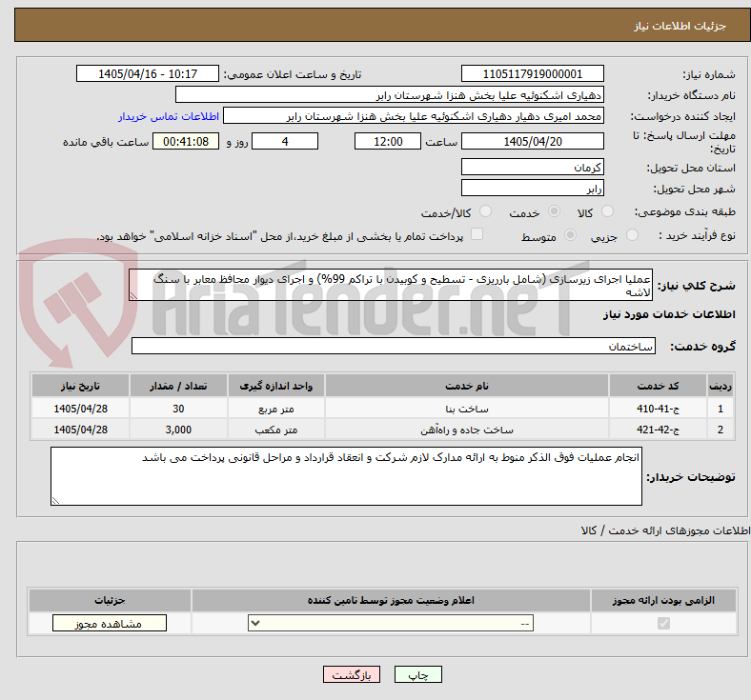Click the اطلاعات مجوزهای ارائه خدمت / کالا heading
This screenshot has height=700, width=751.
[665, 530]
